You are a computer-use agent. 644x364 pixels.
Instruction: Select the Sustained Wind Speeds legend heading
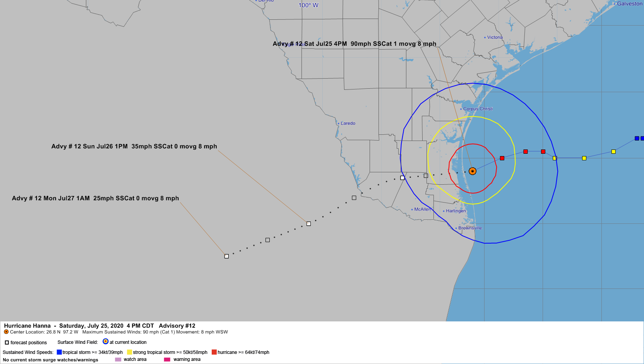(28, 352)
